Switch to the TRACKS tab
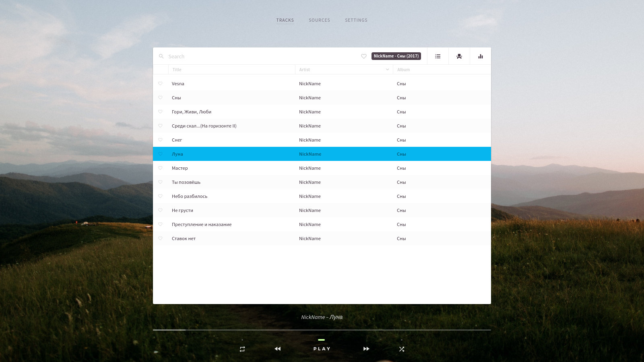The width and height of the screenshot is (644, 362). [x=285, y=20]
